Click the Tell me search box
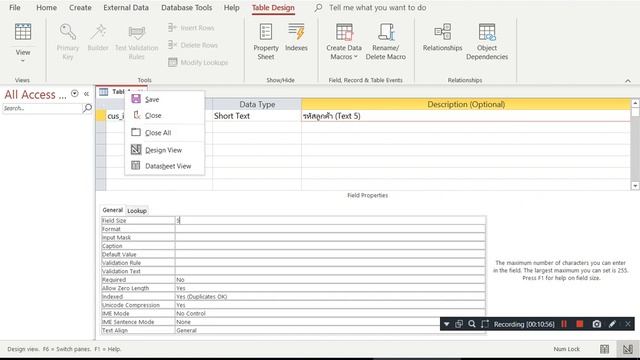Viewport: 640px width, 360px height. [378, 7]
